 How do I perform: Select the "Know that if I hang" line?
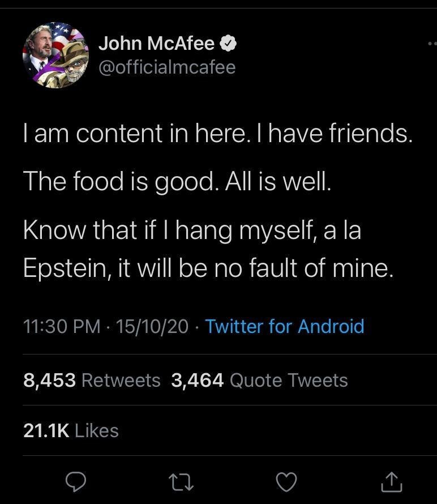192,230
